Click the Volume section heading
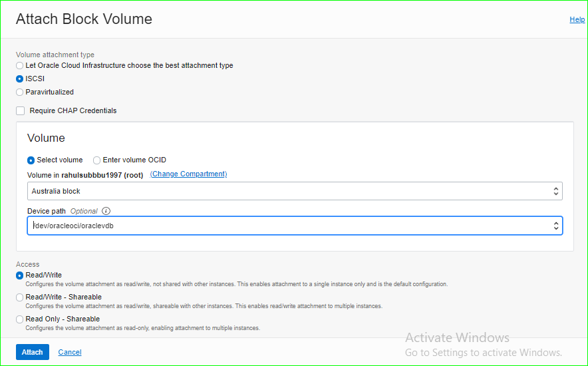 coord(46,138)
